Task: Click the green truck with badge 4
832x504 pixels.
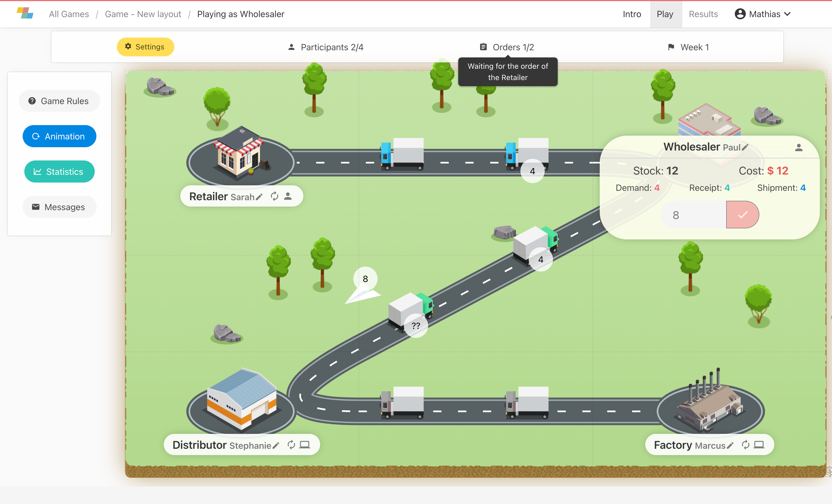Action: [x=535, y=246]
